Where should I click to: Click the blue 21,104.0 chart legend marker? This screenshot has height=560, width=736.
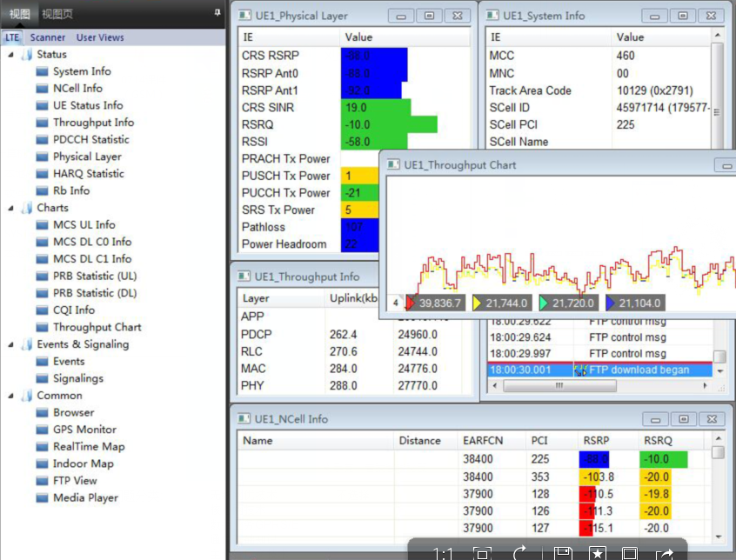coord(636,303)
